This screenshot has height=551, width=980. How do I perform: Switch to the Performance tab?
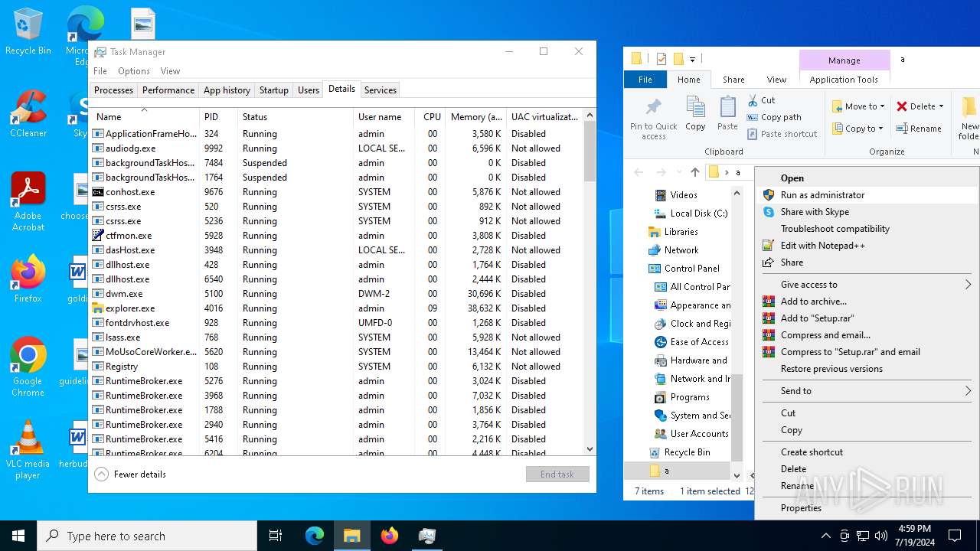tap(168, 90)
